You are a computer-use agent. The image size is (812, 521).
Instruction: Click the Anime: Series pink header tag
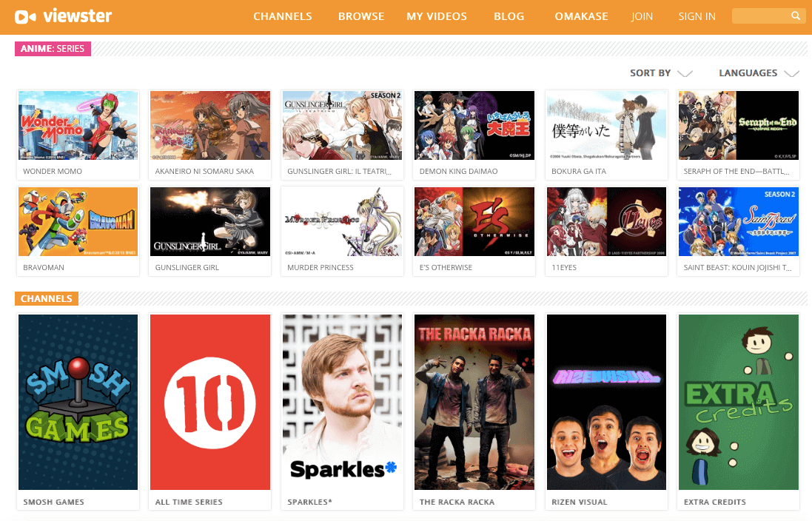click(53, 49)
